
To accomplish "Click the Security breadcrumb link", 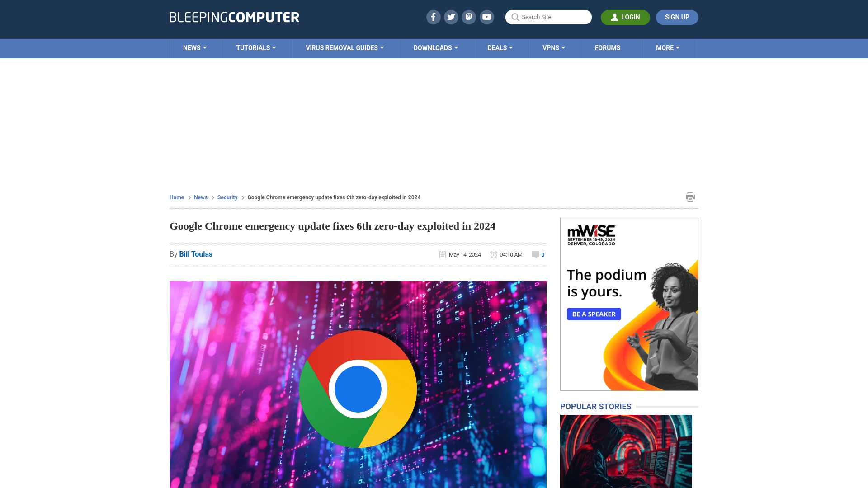I will (x=227, y=197).
